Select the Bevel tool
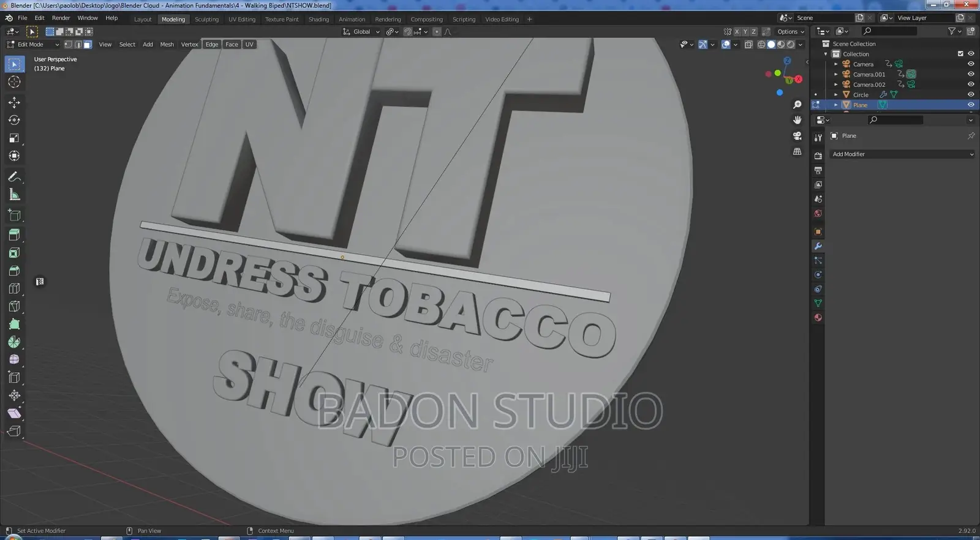 tap(14, 271)
